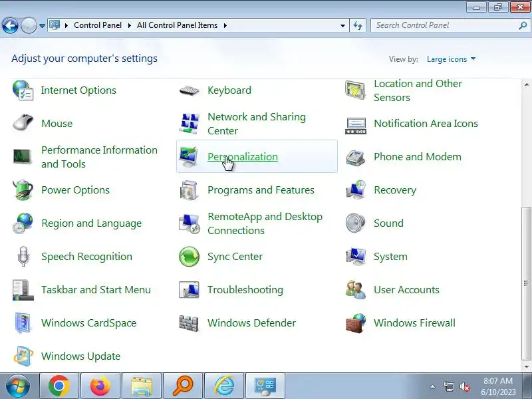Screen dimensions: 532x399
Task: Open the Keyboard icon
Action: pyautogui.click(x=189, y=90)
